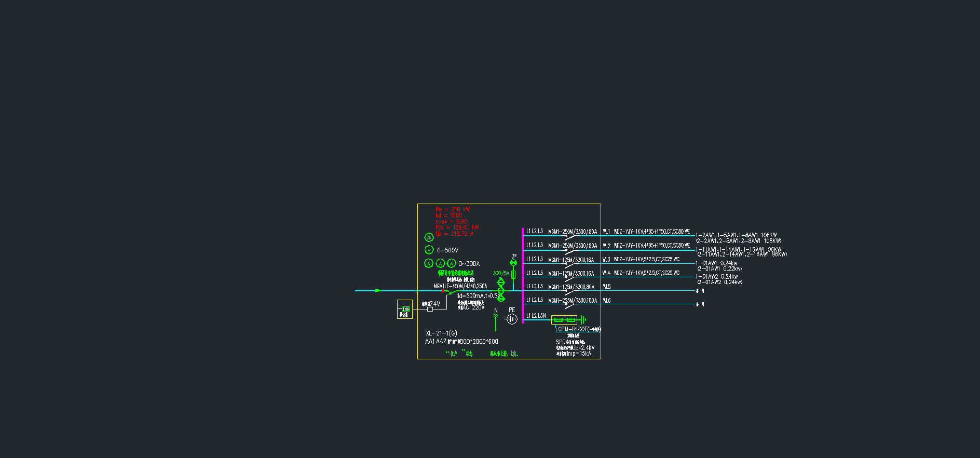Select the MGM1-250M/3300,180A label on WL2 row

(x=573, y=246)
